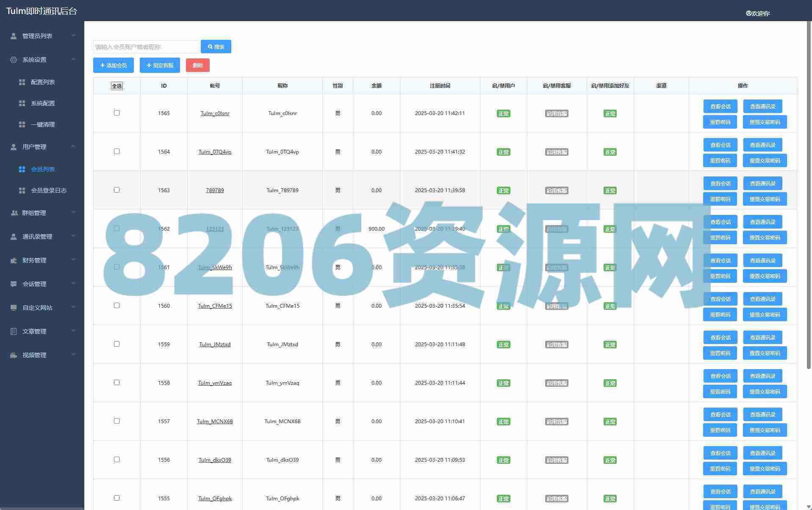Focus the member account search field
812x510 pixels.
click(146, 47)
